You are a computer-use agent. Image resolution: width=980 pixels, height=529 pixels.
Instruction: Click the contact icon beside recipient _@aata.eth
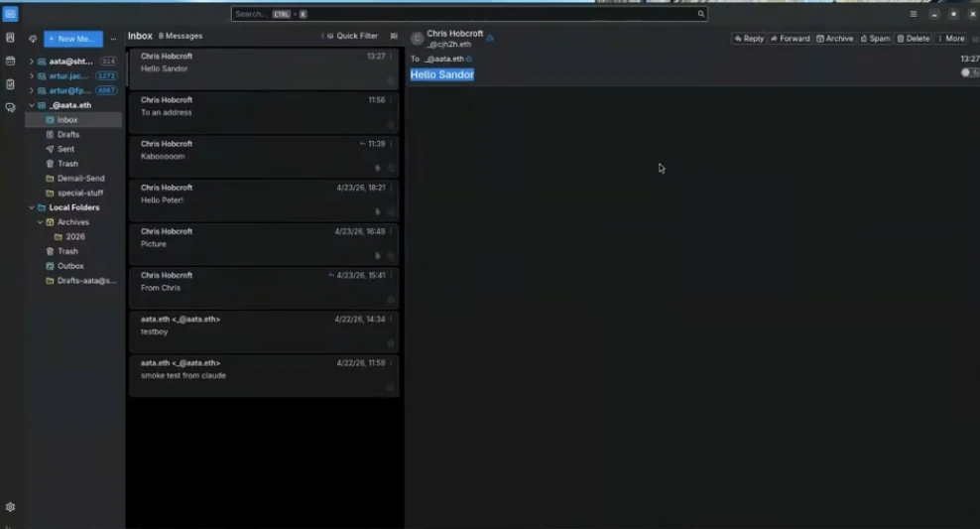[469, 60]
